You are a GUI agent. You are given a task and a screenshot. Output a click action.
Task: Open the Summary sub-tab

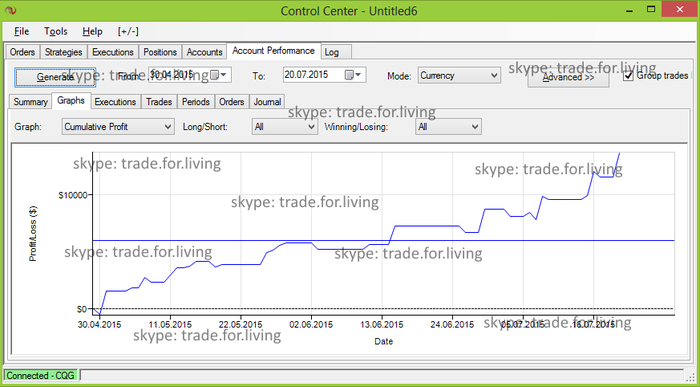pos(30,102)
